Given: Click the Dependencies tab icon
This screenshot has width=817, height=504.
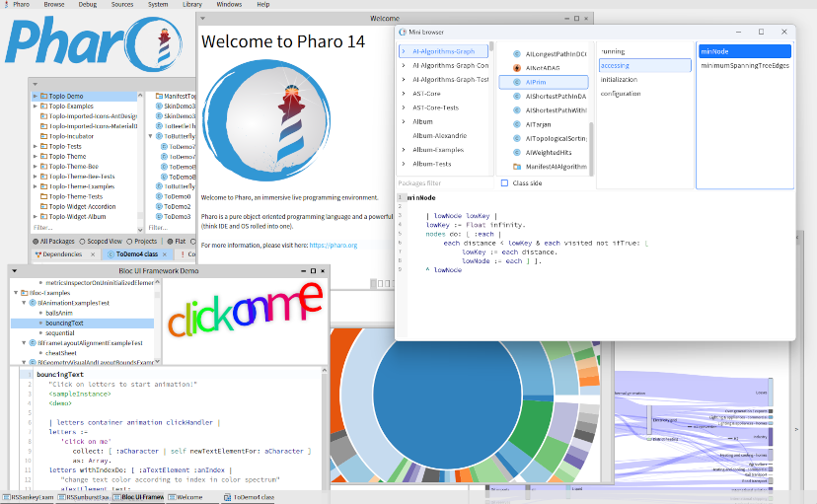Looking at the screenshot, I should [38, 254].
